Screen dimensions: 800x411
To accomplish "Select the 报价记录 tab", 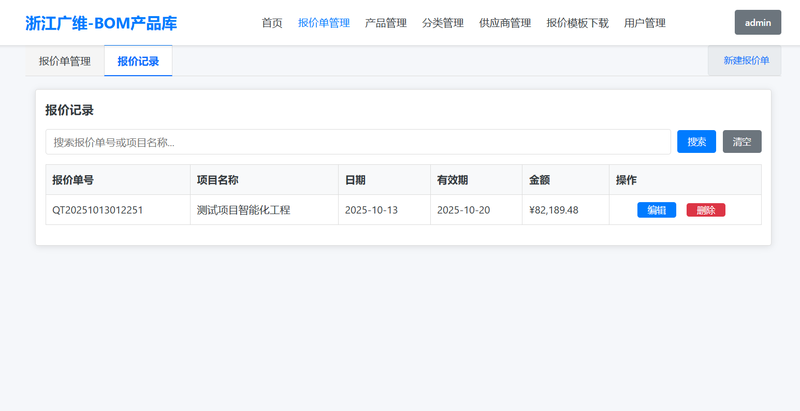I will [x=138, y=61].
